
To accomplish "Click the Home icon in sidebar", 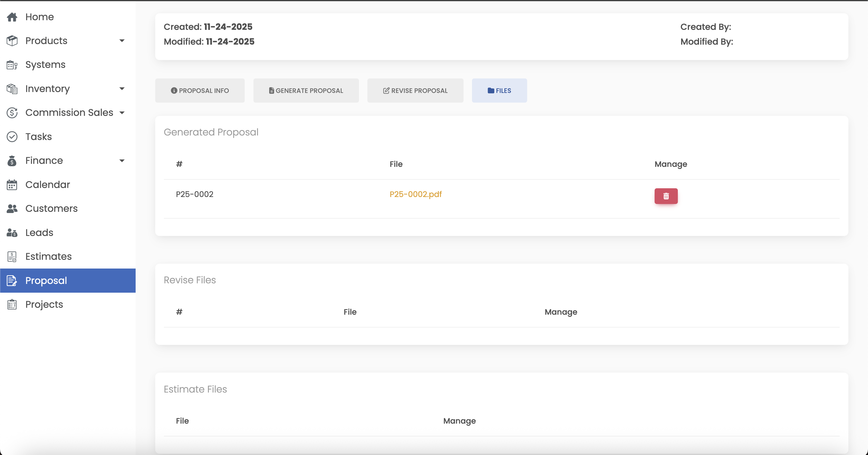I will pyautogui.click(x=12, y=17).
